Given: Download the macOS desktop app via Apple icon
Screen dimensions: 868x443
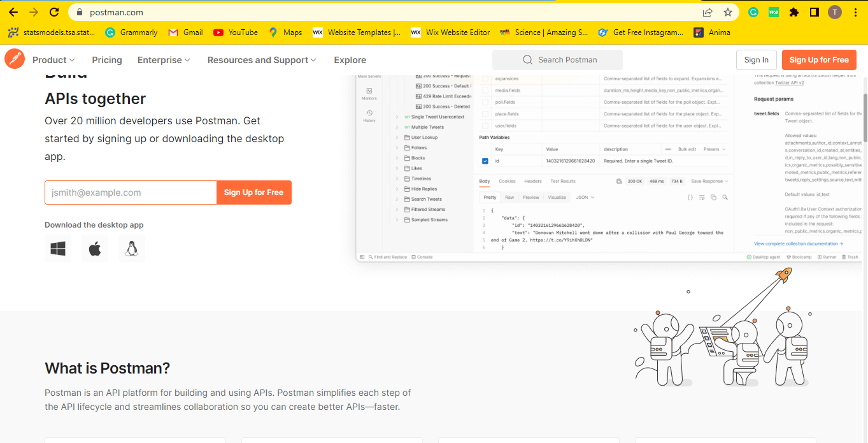Looking at the screenshot, I should 95,249.
